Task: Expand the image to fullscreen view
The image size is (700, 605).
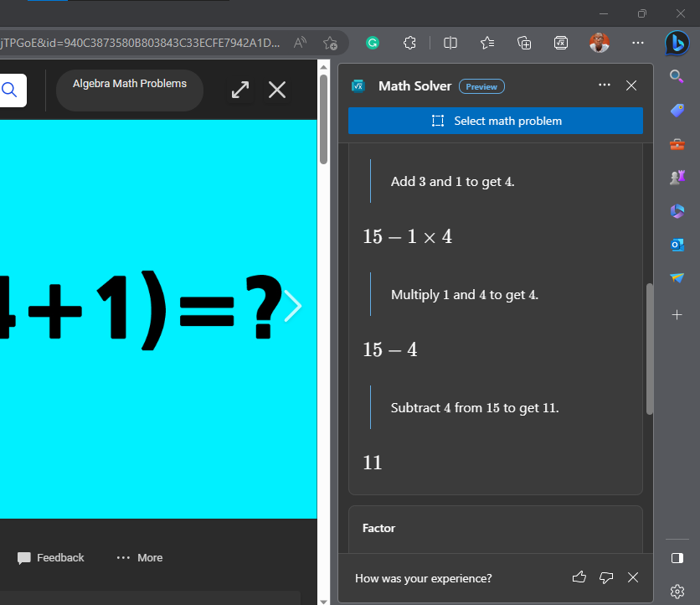Action: click(x=240, y=90)
